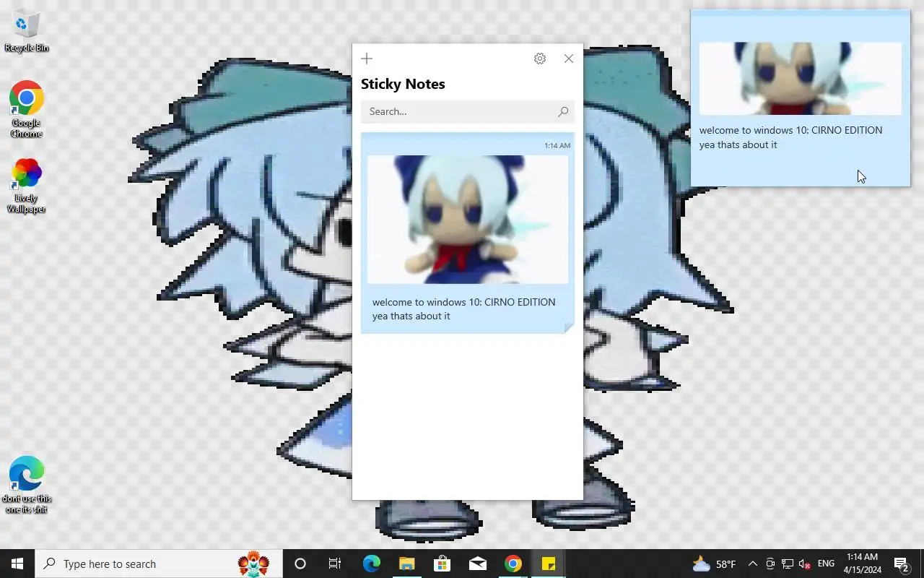The width and height of the screenshot is (924, 578).
Task: Open the Action Center notifications icon
Action: coord(902,564)
